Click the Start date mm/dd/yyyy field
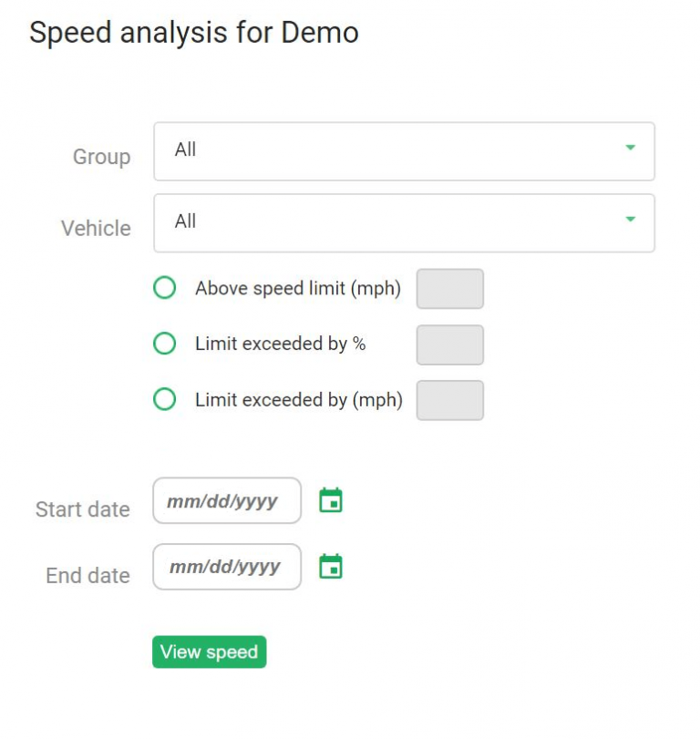 (x=226, y=501)
